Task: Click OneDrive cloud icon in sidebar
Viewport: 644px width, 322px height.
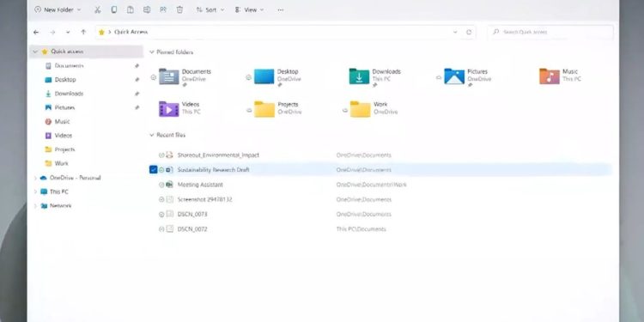Action: (x=44, y=179)
